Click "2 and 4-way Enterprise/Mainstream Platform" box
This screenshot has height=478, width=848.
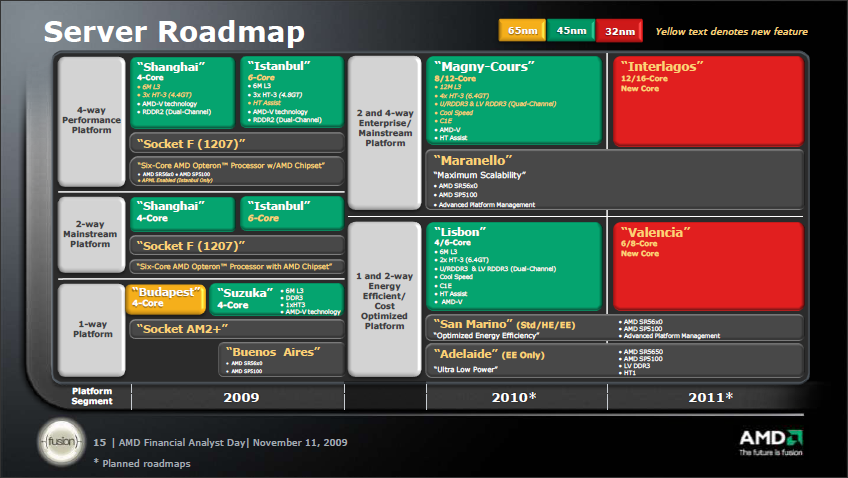pyautogui.click(x=385, y=132)
